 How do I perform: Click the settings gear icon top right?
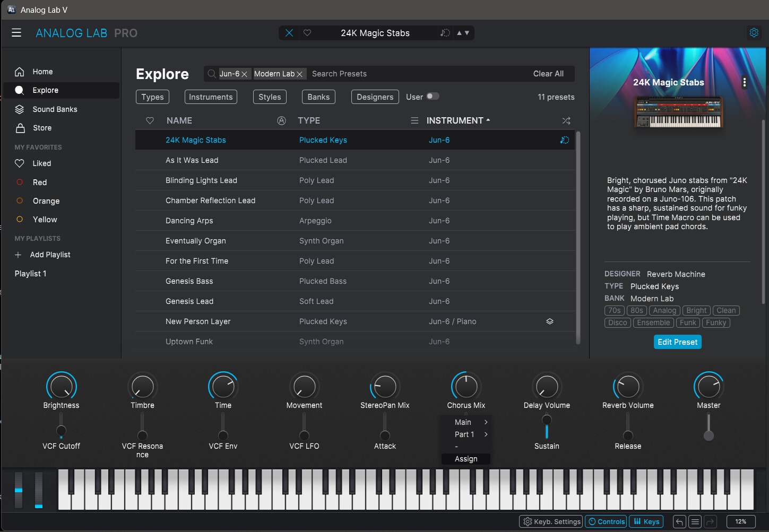coord(754,33)
